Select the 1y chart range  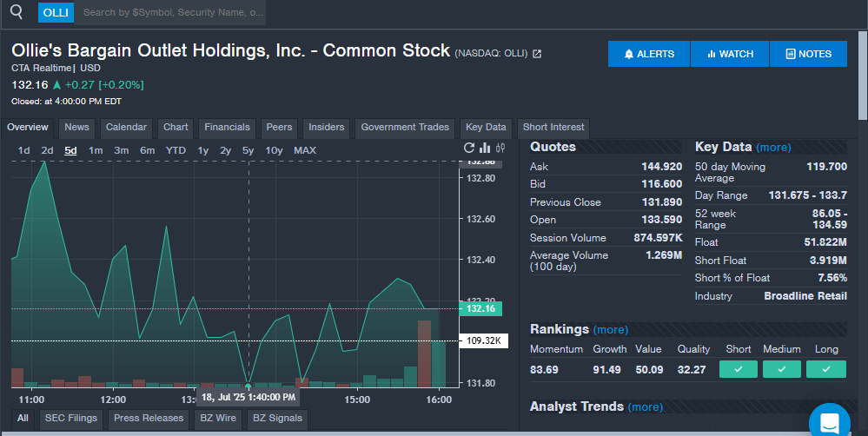click(203, 150)
